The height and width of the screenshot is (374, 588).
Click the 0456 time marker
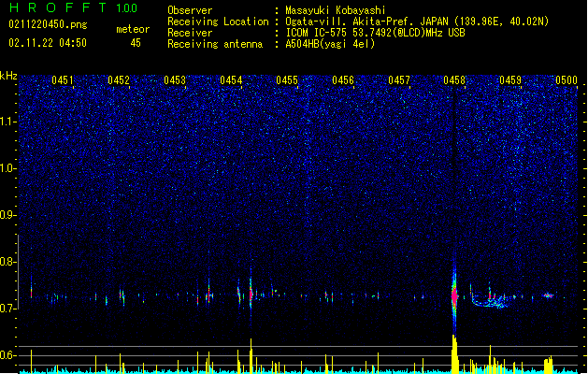(343, 79)
